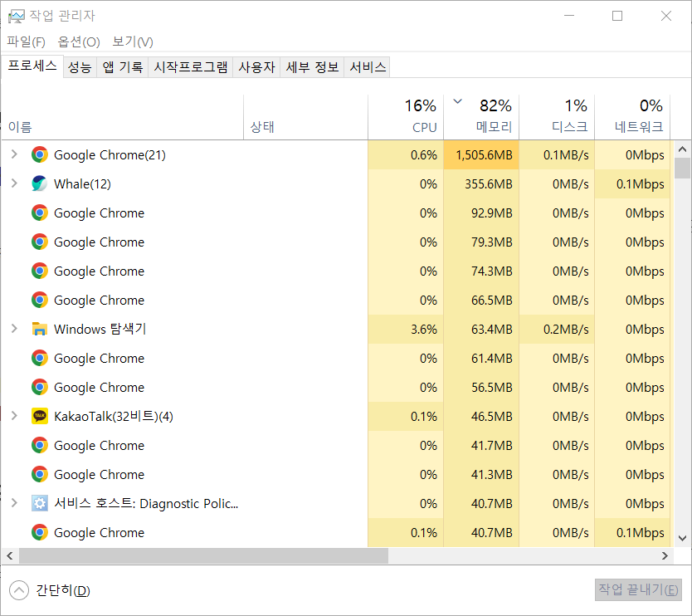Viewport: 692px width, 616px height.
Task: Click the sort arrow above 메모리 column
Action: click(x=458, y=101)
